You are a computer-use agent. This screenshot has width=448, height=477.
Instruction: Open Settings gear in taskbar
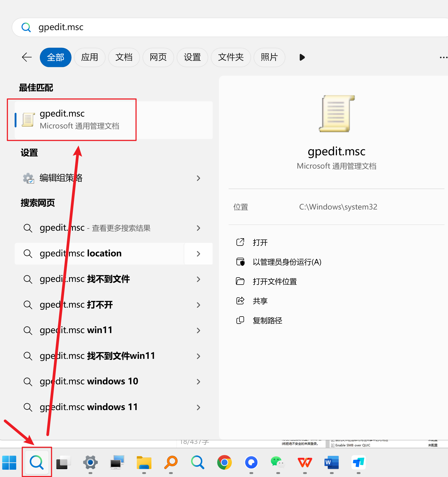point(90,462)
